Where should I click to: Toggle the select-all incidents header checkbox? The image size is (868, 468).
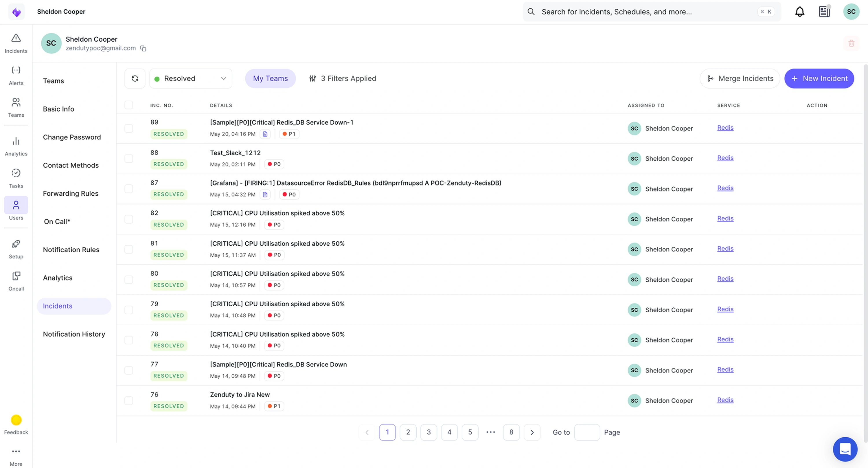[129, 105]
